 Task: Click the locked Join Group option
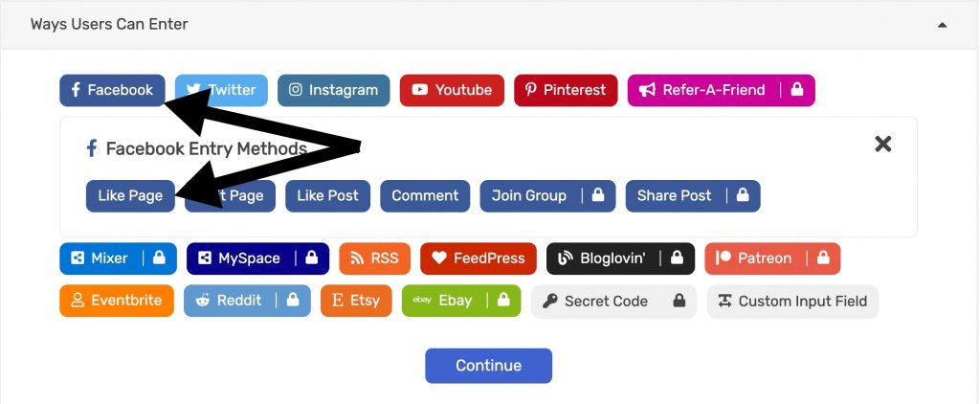[547, 195]
